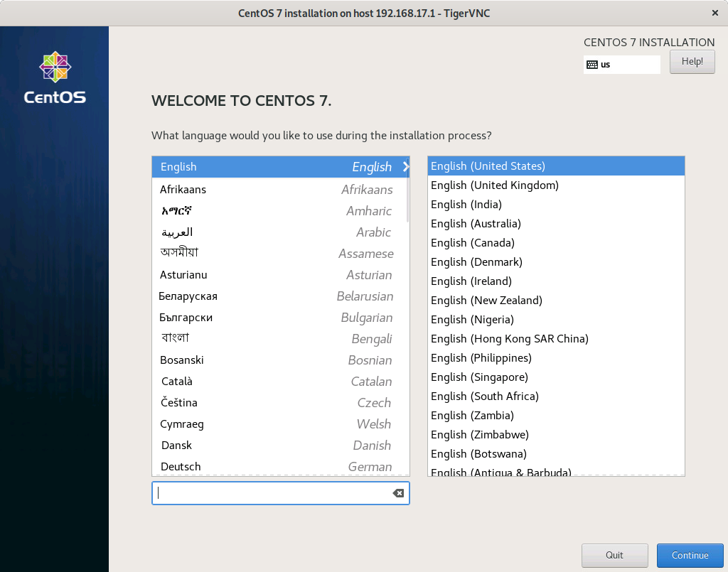Choose English (Denmark) locale
Screen dimensions: 728x572
coord(556,261)
